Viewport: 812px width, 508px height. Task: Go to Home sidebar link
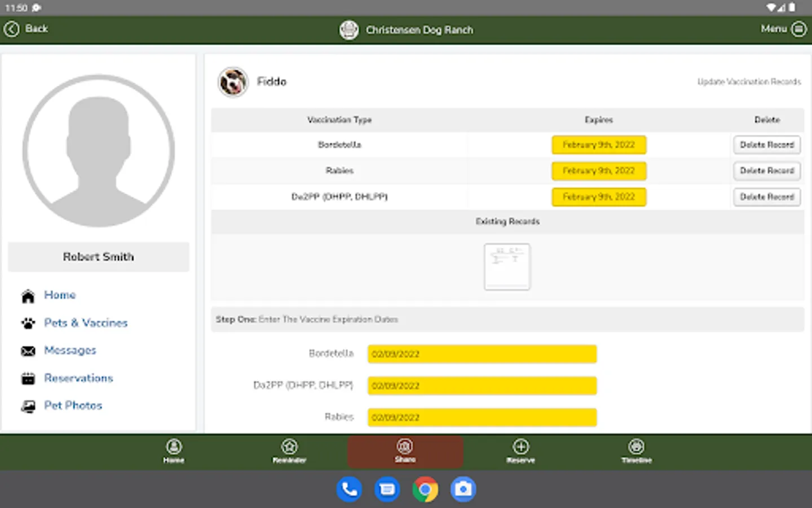coord(60,295)
